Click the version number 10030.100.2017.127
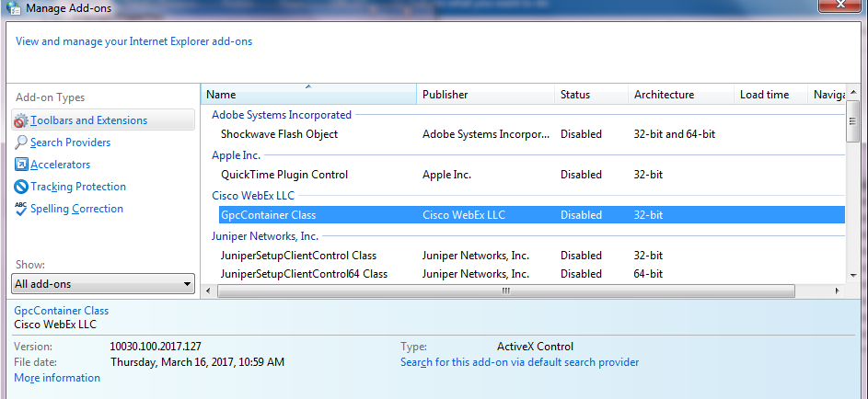This screenshot has height=399, width=868. 156,347
